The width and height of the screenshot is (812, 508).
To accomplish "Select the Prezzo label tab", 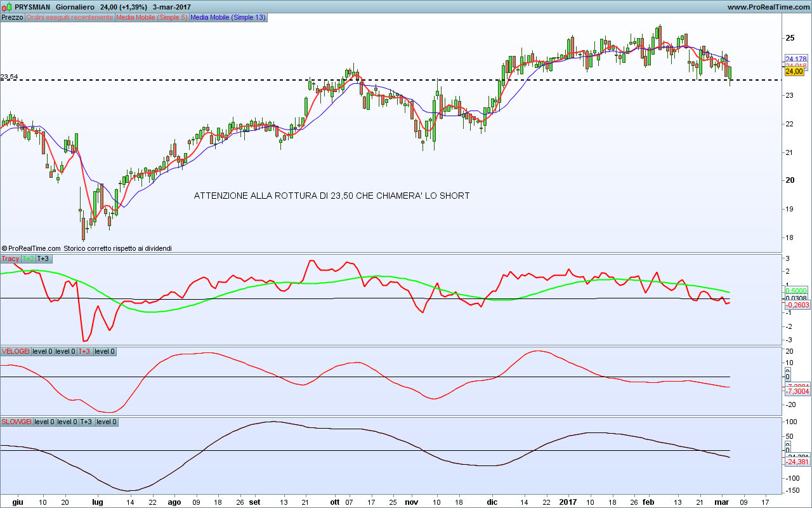I will click(x=12, y=17).
